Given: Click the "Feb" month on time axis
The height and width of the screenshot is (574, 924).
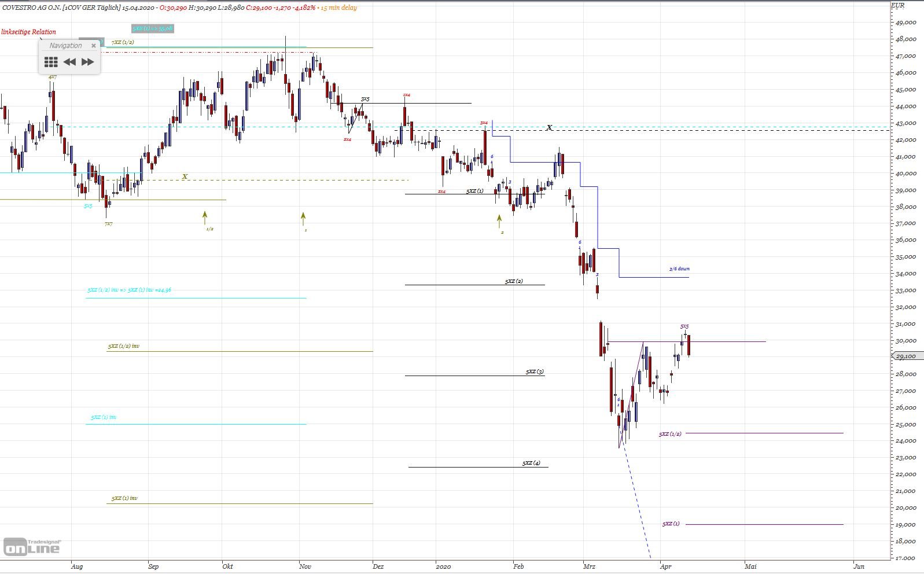Looking at the screenshot, I should click(518, 566).
